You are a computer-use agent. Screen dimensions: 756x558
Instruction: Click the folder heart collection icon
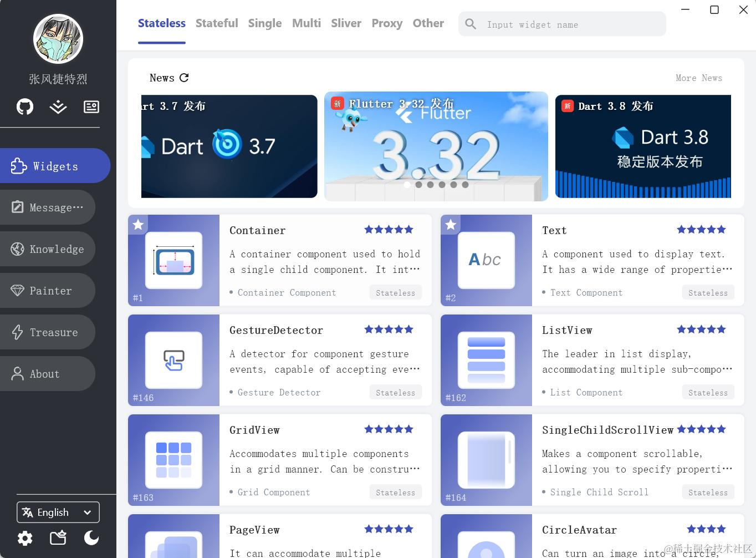(x=58, y=537)
